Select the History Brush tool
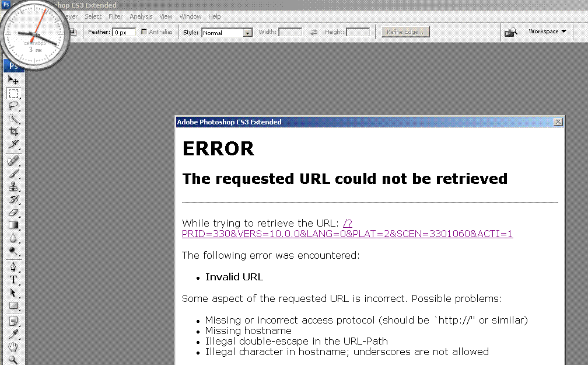This screenshot has height=365, width=588. 13,199
